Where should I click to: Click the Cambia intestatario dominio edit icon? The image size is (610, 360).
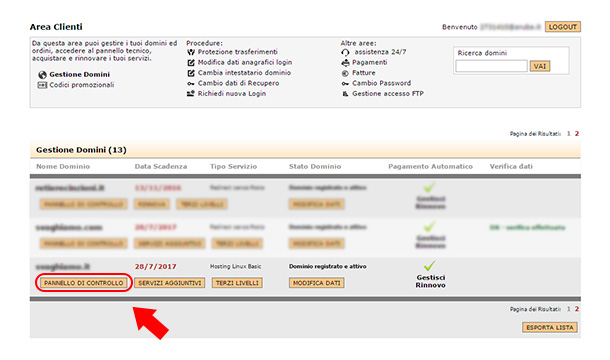pyautogui.click(x=191, y=73)
